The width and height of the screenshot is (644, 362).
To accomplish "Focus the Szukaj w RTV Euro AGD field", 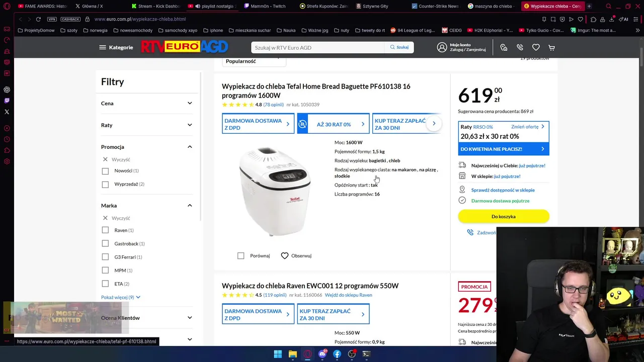I will pyautogui.click(x=317, y=47).
